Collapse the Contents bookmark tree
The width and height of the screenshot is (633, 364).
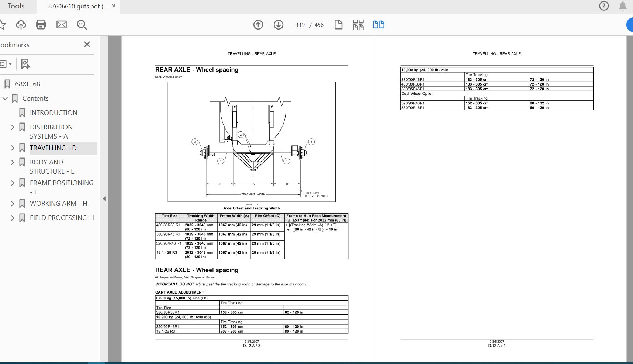(x=5, y=98)
